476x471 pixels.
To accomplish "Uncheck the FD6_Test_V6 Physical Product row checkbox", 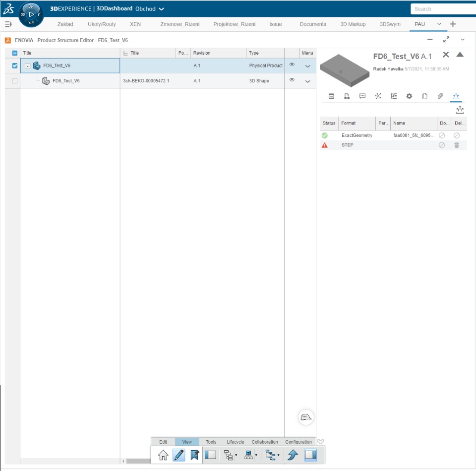I will (14, 66).
